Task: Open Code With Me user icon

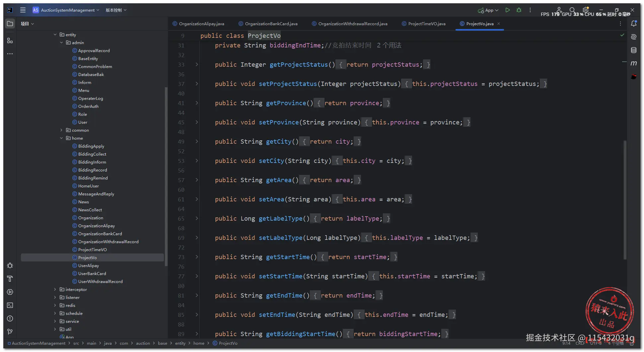Action: pyautogui.click(x=559, y=10)
